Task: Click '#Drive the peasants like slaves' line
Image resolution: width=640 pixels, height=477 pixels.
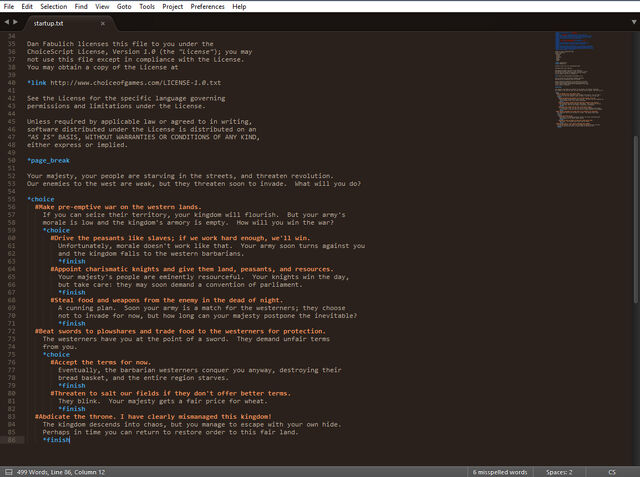Action: pos(180,238)
